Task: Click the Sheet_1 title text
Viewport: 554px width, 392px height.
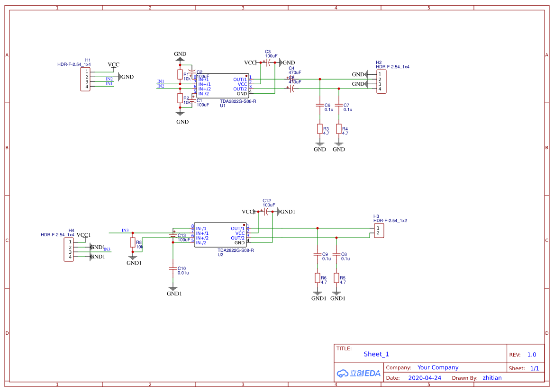Action: click(x=376, y=354)
